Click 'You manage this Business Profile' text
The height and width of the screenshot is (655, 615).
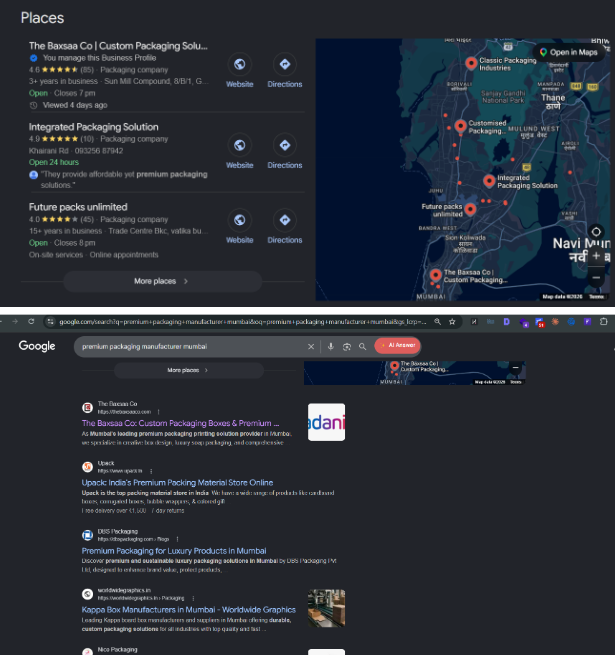[x=99, y=58]
